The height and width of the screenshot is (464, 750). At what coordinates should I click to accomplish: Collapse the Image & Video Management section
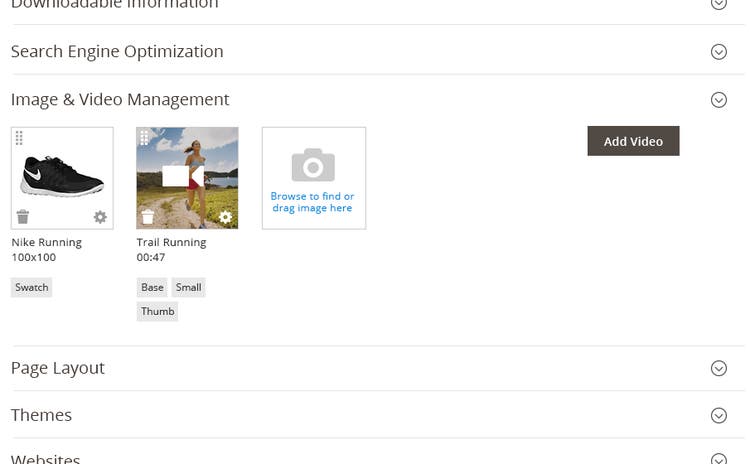[x=718, y=100]
